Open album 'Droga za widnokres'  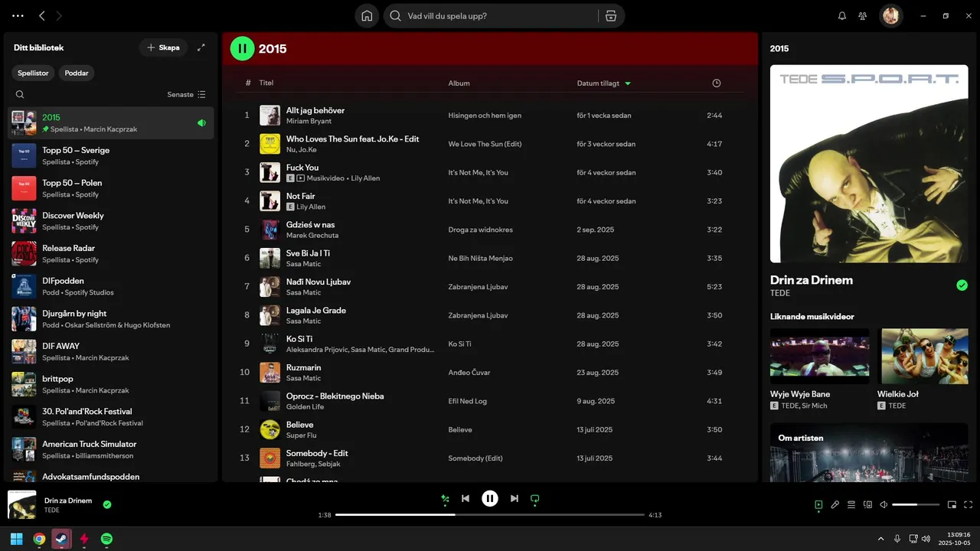coord(481,230)
